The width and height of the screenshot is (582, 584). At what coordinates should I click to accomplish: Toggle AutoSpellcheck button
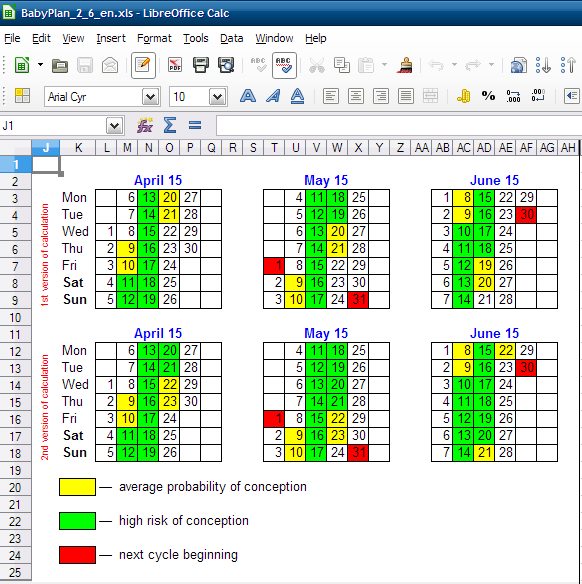[x=284, y=66]
